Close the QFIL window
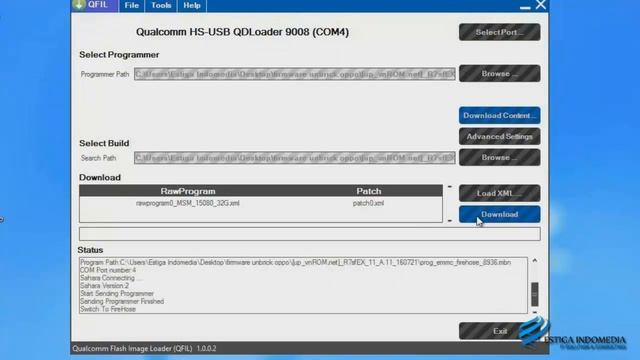Viewport: 640px width, 360px height. (x=541, y=5)
